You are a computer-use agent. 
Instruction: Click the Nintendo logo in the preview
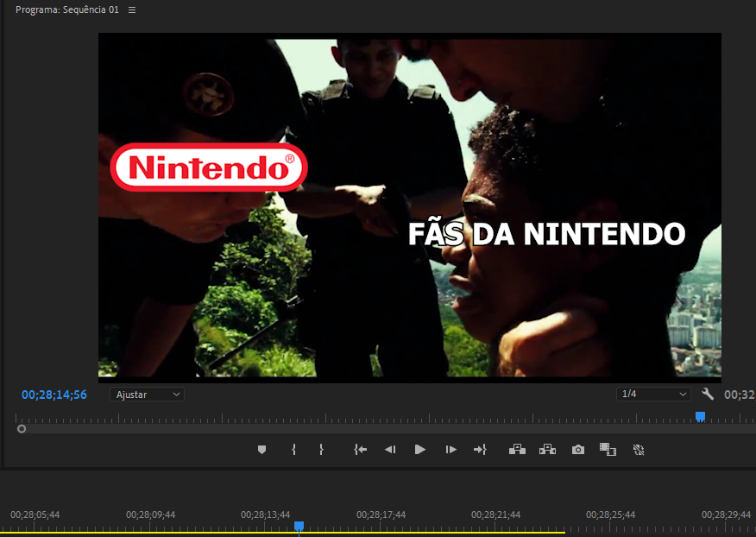(209, 167)
